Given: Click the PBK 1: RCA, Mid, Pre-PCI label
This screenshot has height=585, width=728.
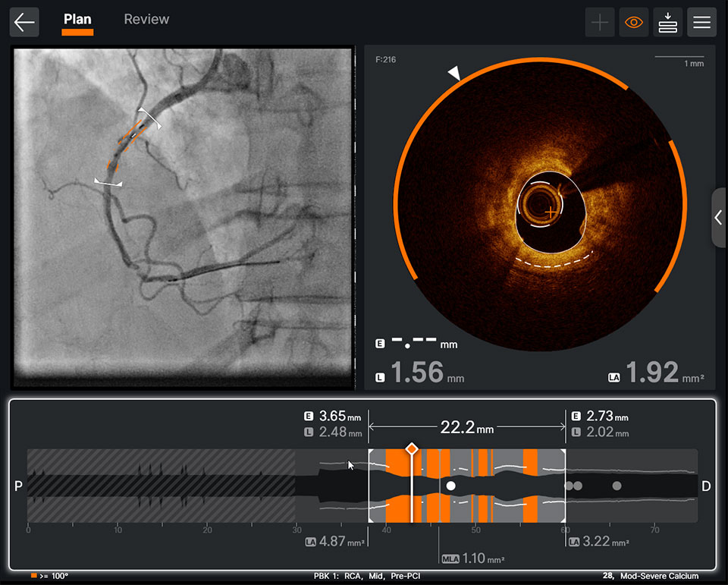Looking at the screenshot, I should [x=367, y=576].
